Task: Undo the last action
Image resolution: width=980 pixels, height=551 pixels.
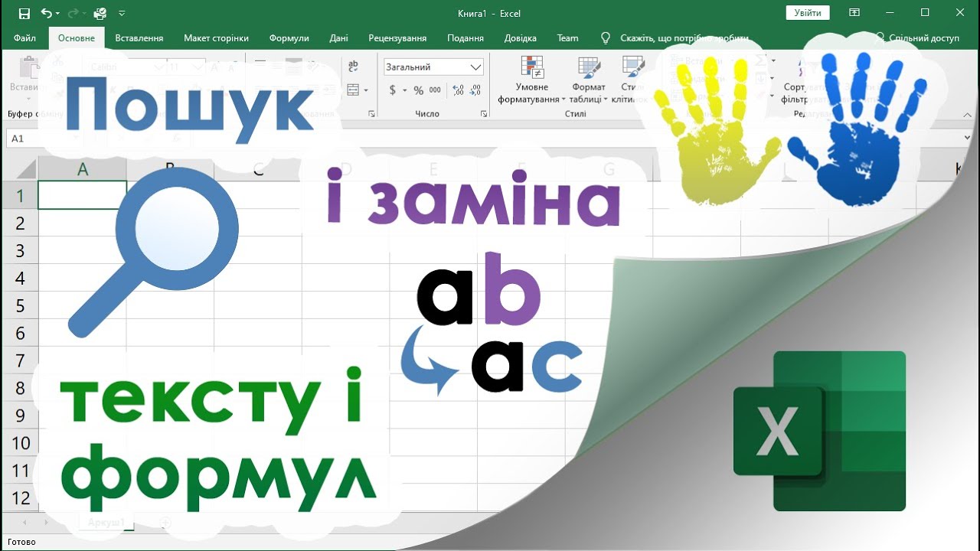Action: [x=46, y=13]
